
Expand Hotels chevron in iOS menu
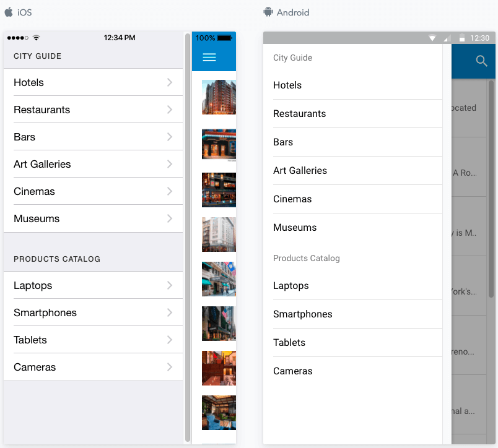[x=170, y=82]
